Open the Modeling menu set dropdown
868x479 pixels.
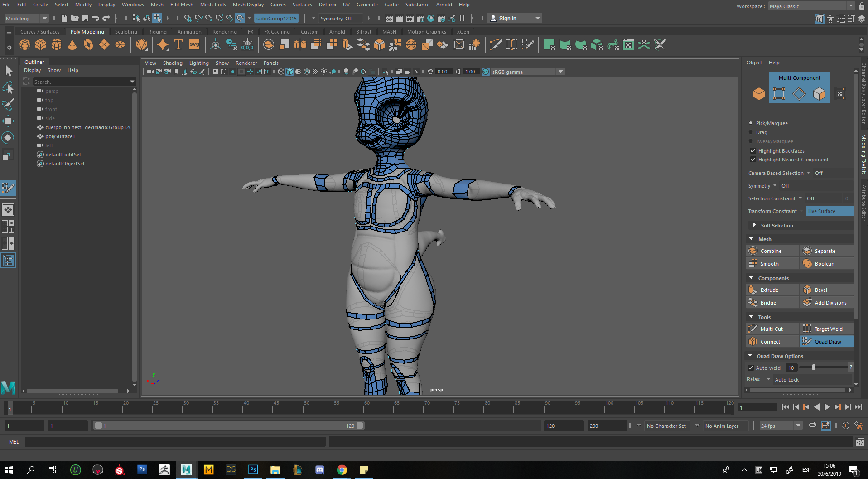26,19
